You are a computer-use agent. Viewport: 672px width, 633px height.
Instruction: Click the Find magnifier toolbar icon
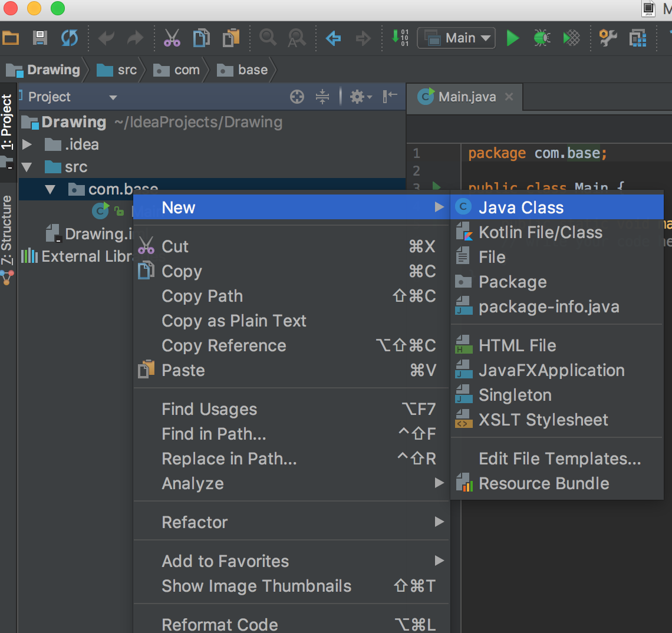point(268,38)
